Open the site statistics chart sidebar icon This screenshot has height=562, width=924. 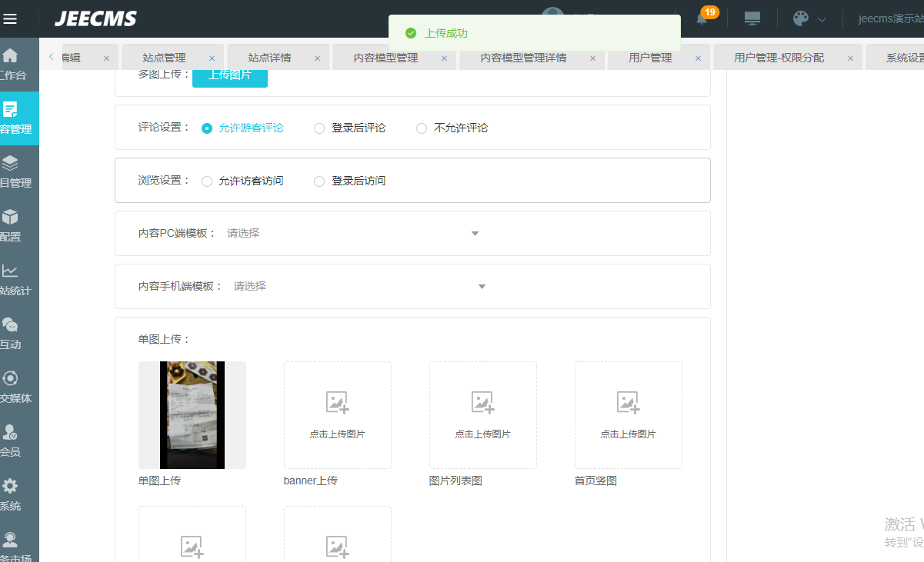(10, 271)
